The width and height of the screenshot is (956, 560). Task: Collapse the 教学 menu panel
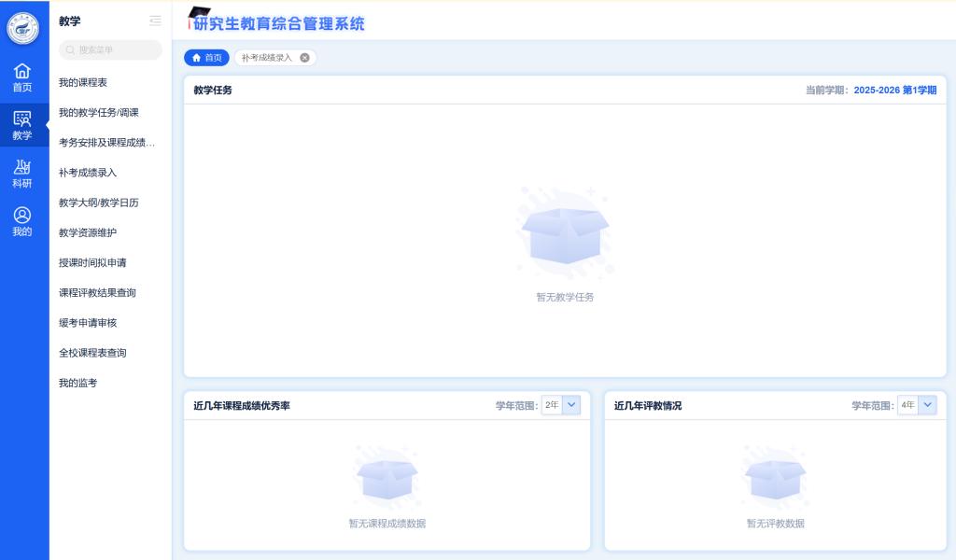point(155,21)
